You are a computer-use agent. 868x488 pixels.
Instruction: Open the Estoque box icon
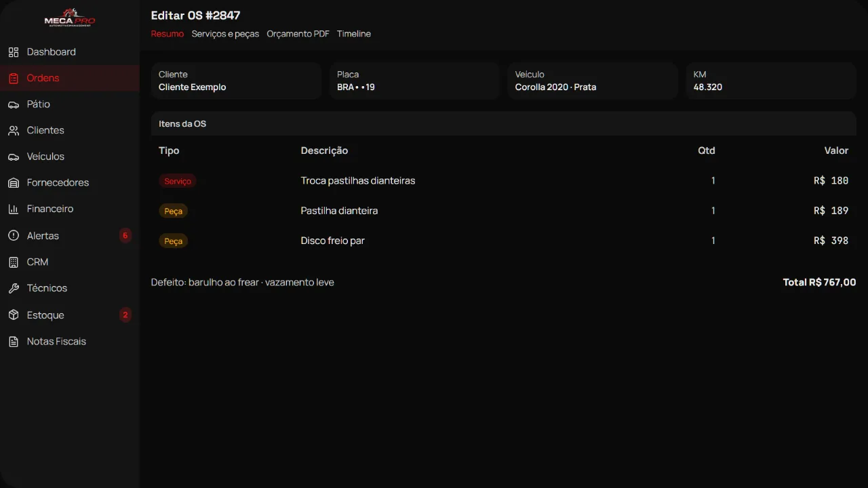[14, 315]
